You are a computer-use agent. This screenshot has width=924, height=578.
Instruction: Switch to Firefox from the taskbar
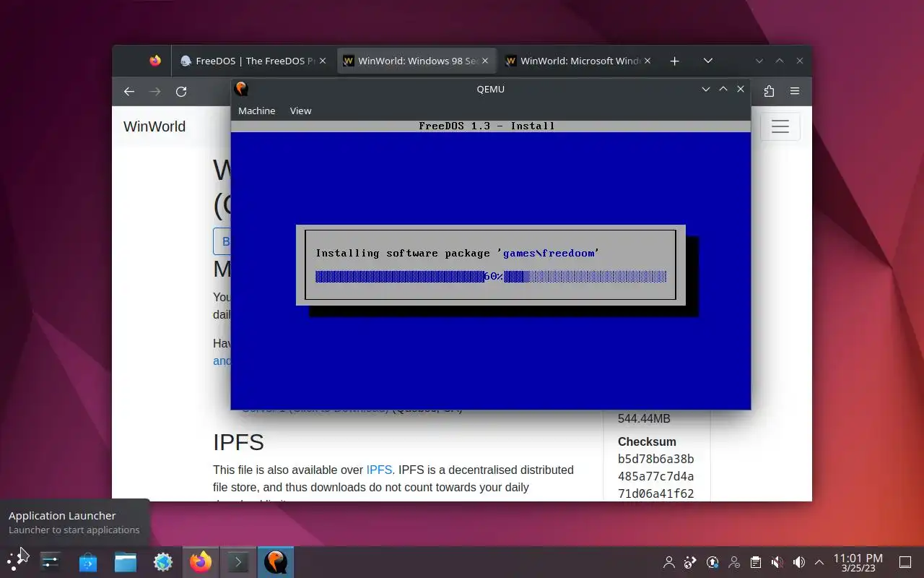201,561
